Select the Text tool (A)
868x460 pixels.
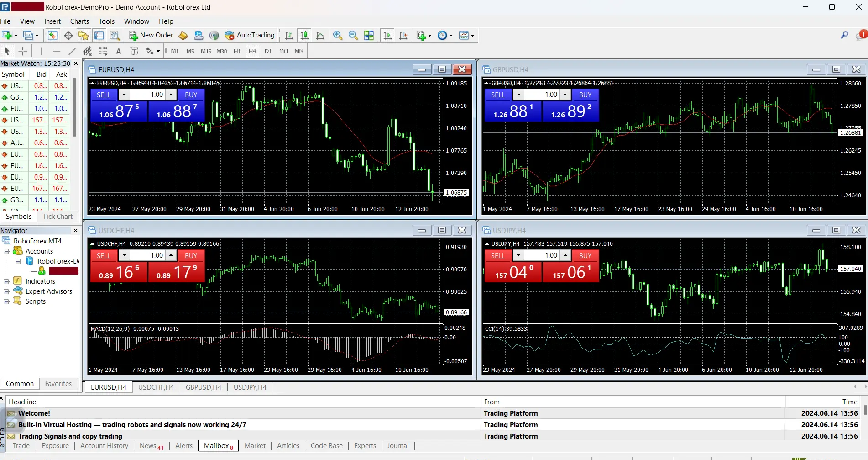coord(119,51)
